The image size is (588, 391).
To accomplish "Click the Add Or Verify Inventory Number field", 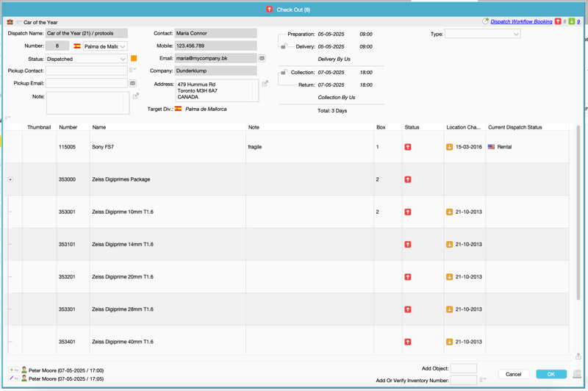I will [464, 380].
